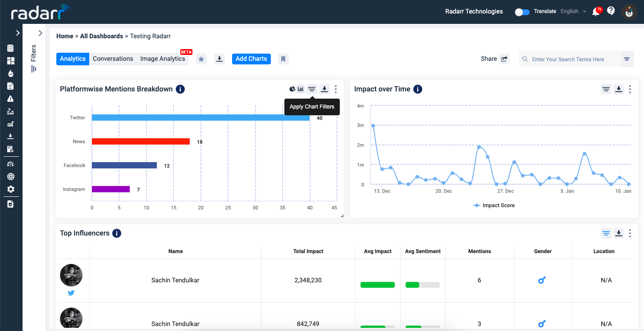
Task: Switch Platformwise chart to bar view
Action: click(301, 89)
